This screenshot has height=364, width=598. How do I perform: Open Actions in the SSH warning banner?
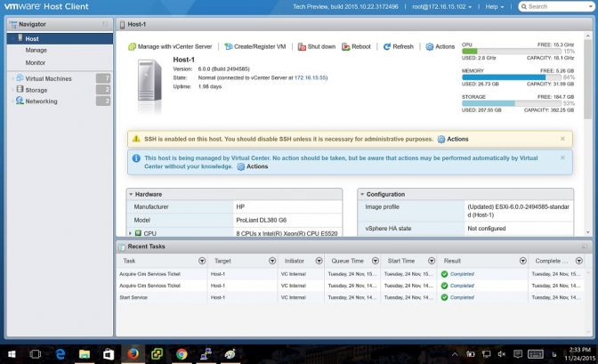(453, 139)
